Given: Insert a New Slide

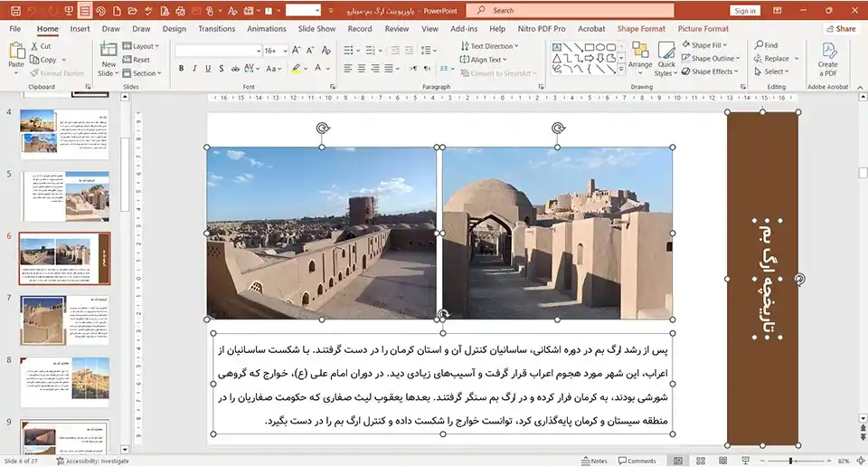Looking at the screenshot, I should 108,59.
